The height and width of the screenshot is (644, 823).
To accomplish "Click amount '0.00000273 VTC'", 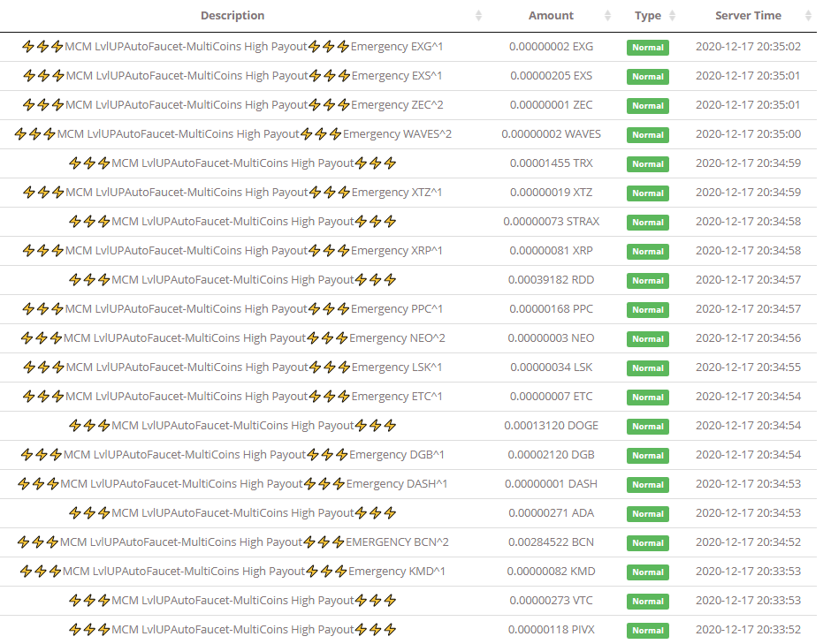I will [551, 601].
